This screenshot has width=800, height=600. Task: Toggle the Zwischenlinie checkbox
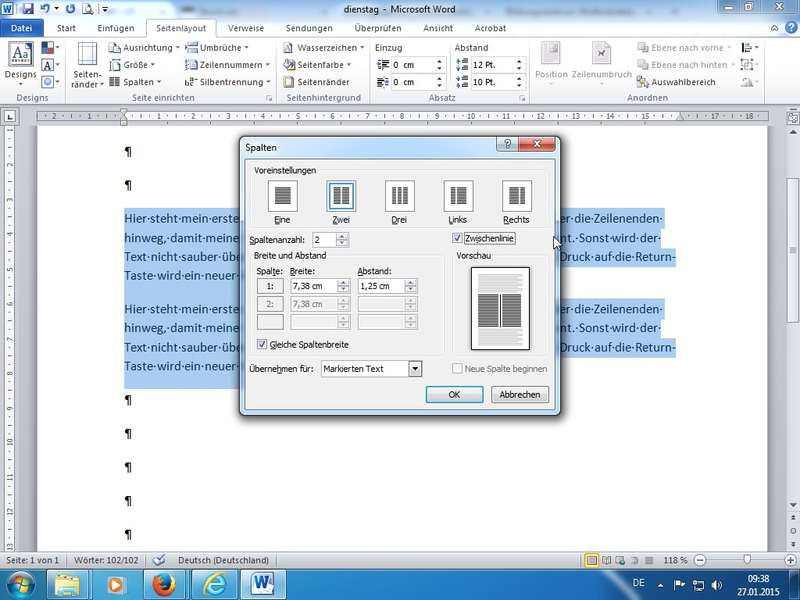coord(458,239)
